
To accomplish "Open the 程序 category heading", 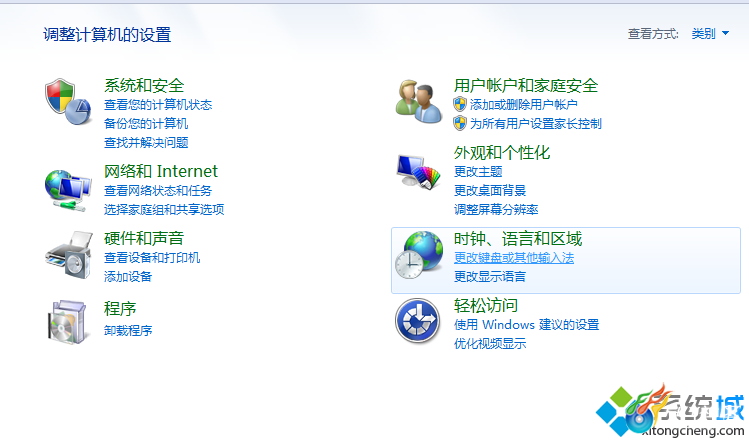I will [x=120, y=308].
